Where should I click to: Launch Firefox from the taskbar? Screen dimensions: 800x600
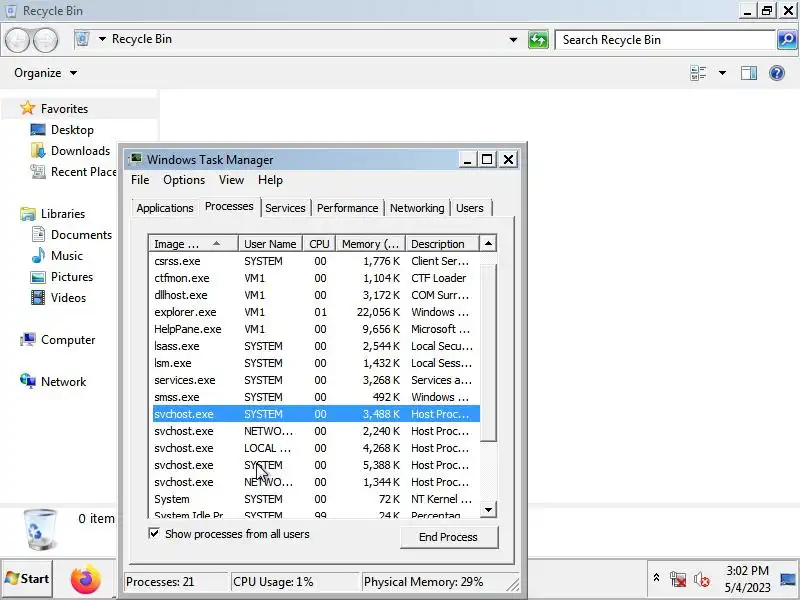coord(86,579)
